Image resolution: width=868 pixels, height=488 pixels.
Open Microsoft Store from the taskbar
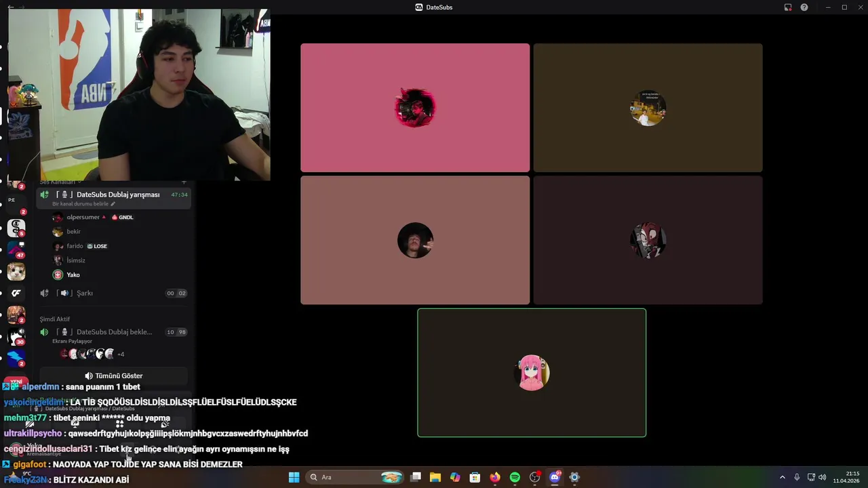point(475,477)
